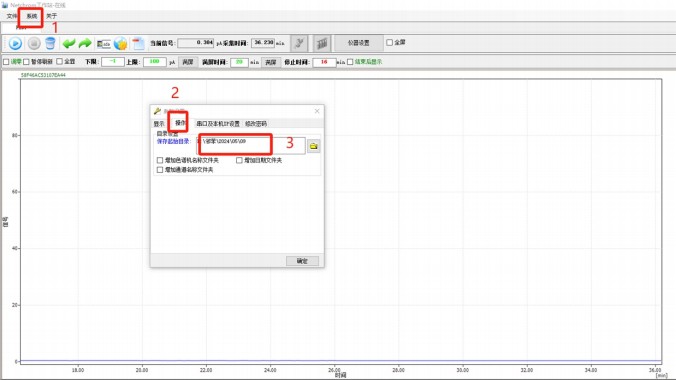Click the grey stop acquisition icon
This screenshot has width=676, height=380.
[x=34, y=43]
